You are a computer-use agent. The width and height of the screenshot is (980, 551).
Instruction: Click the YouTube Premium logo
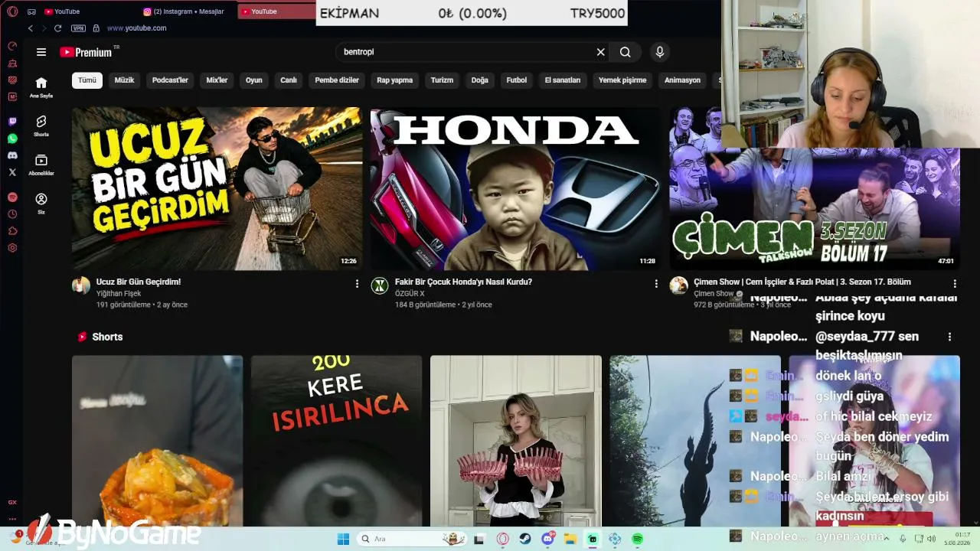pyautogui.click(x=86, y=52)
